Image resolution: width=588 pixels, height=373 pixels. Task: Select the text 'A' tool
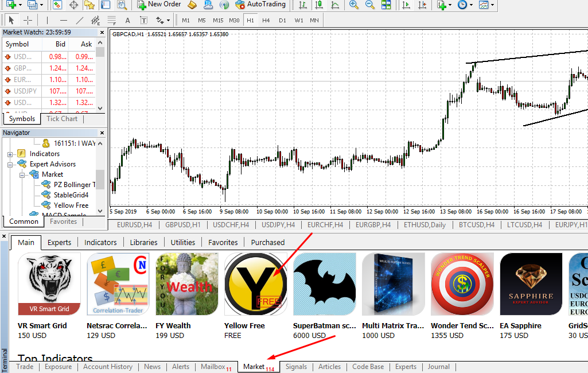click(127, 20)
